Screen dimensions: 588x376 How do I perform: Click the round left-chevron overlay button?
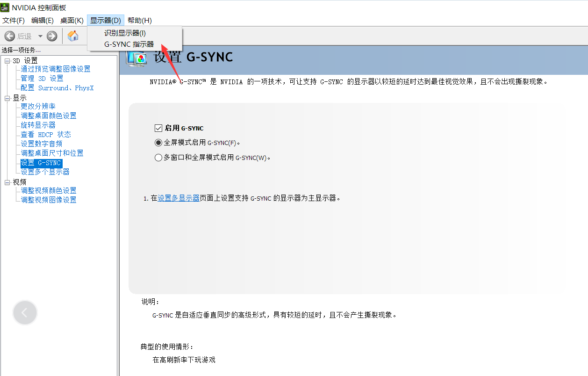(x=25, y=313)
